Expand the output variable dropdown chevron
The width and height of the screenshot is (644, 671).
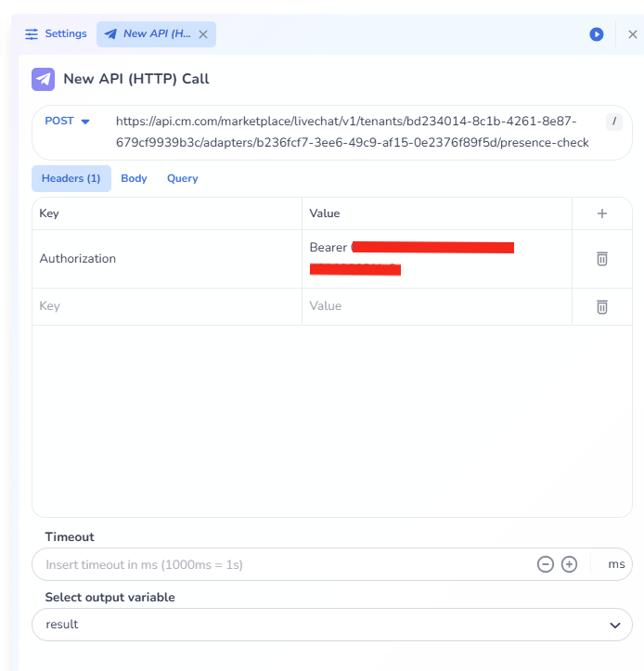[615, 626]
